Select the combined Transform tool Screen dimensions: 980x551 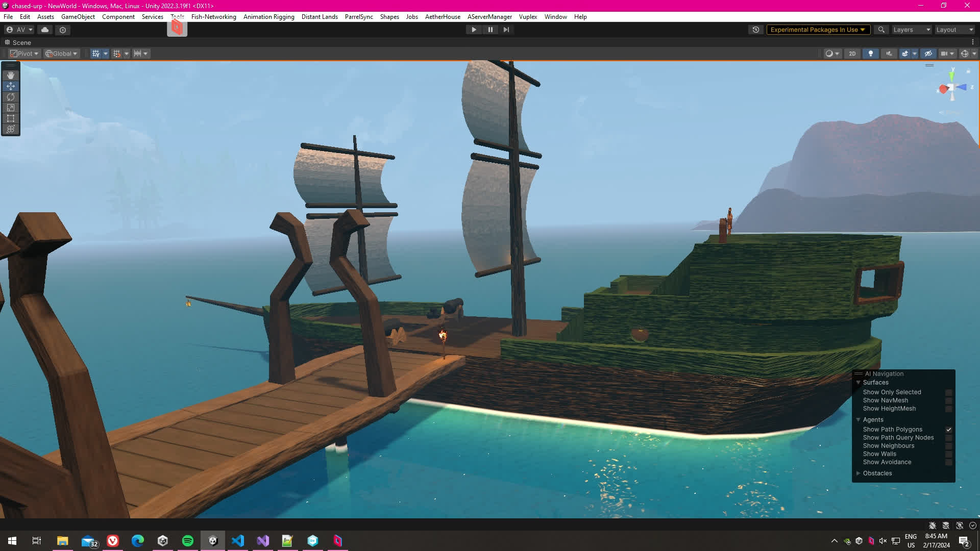[x=11, y=129]
